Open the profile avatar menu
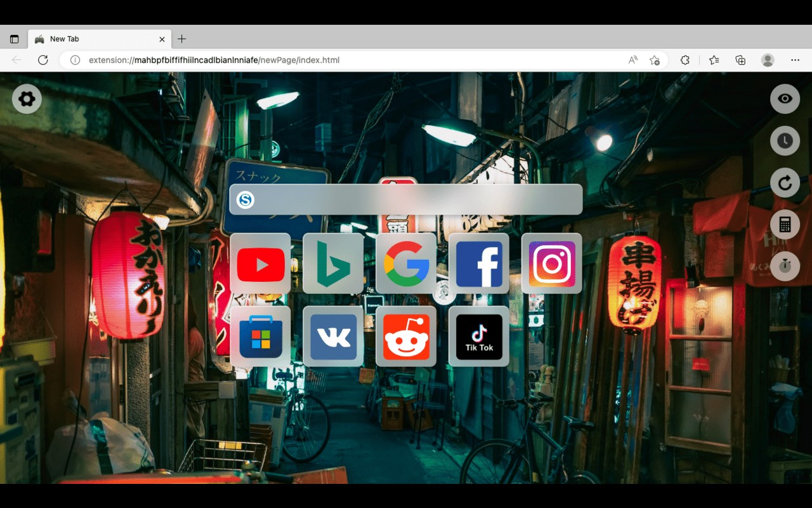This screenshot has width=812, height=508. coord(768,60)
